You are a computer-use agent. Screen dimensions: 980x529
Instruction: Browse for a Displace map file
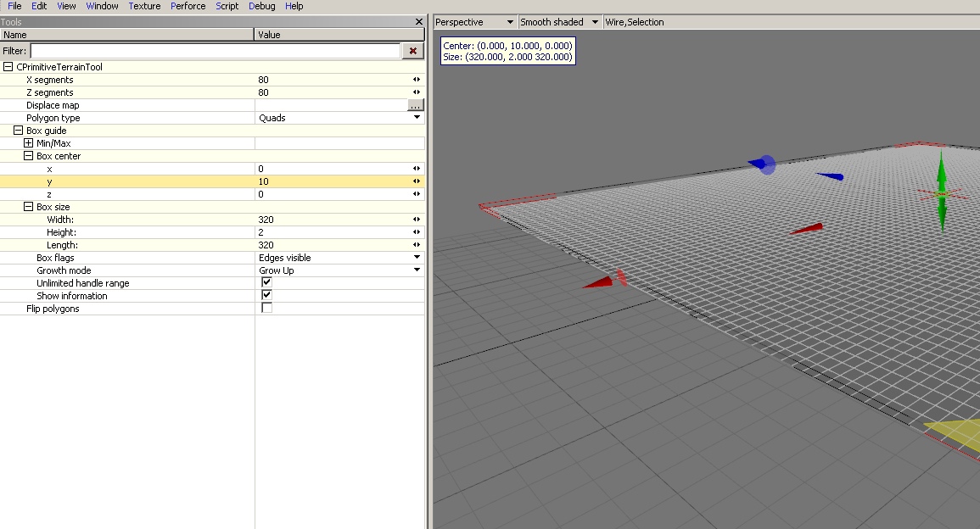tap(415, 105)
